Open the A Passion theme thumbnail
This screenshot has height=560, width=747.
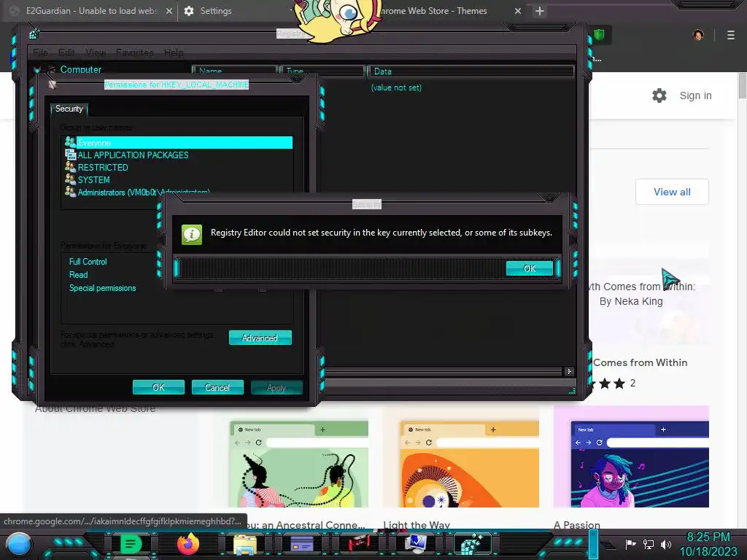click(x=631, y=457)
